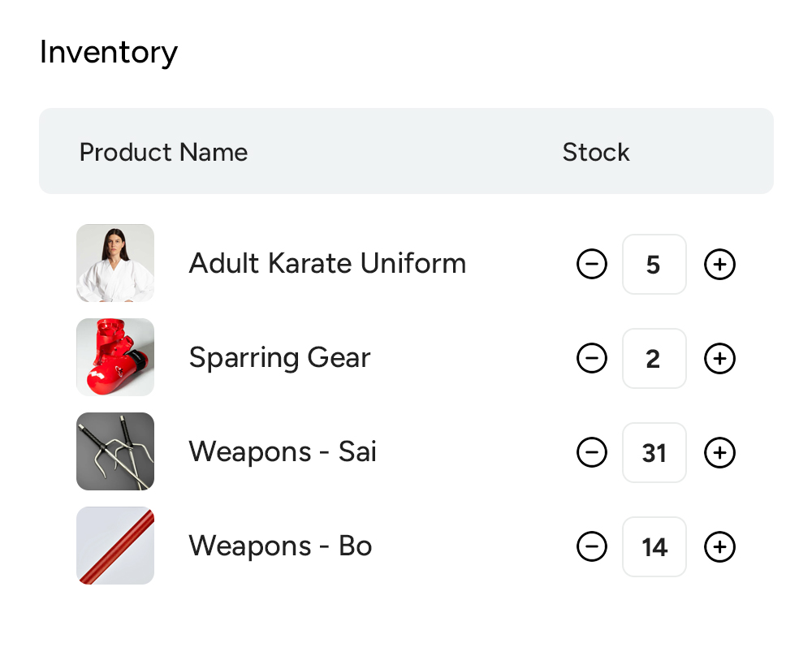The width and height of the screenshot is (812, 656).
Task: Increase Adult Karate Uniform stock
Action: 719,264
